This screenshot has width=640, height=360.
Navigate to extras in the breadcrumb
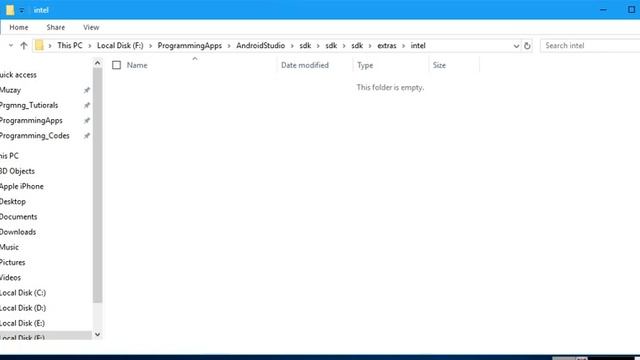click(387, 46)
